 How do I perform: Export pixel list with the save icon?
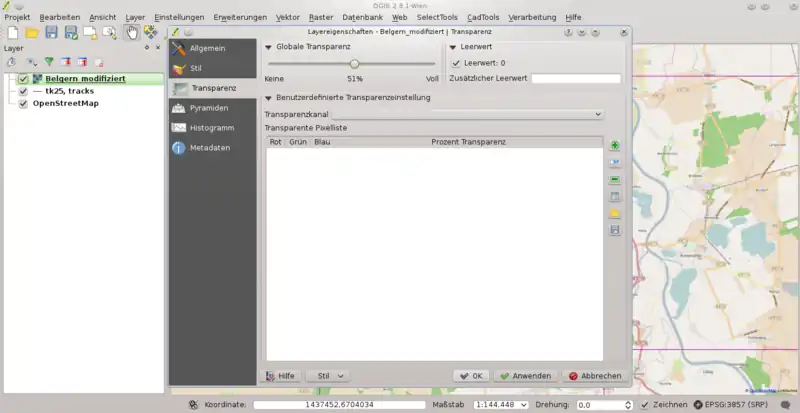[615, 230]
